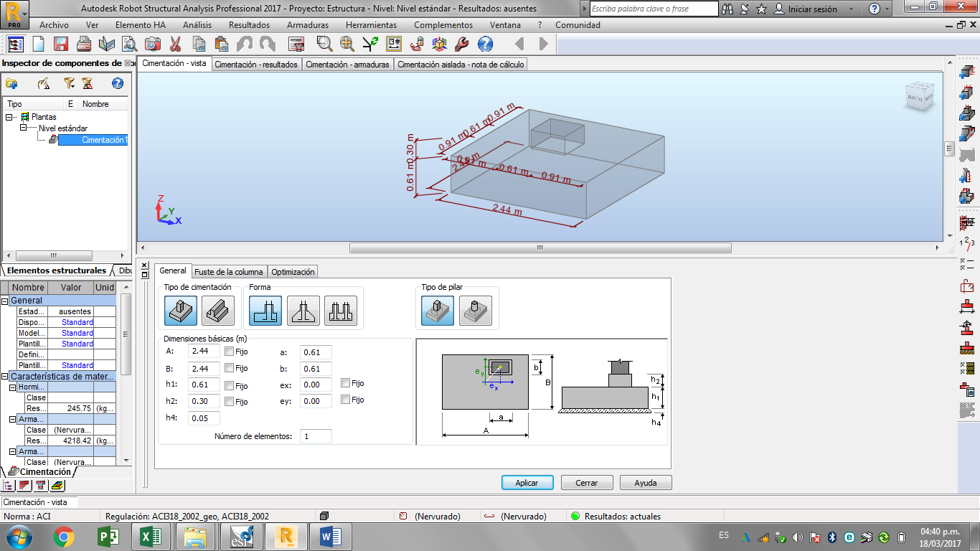Check the Fijo box for ex eccentricity
This screenshot has width=980, height=551.
point(345,383)
